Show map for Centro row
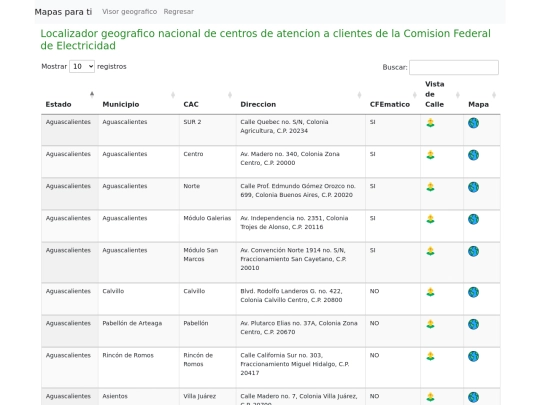 point(474,155)
